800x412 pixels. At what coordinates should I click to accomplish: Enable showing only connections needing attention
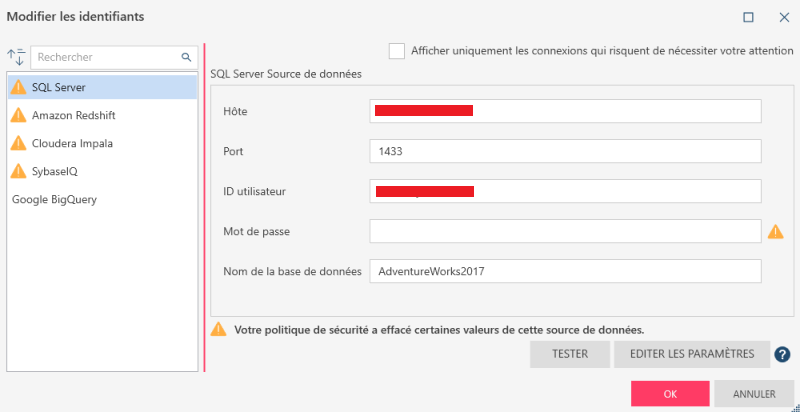click(x=397, y=50)
